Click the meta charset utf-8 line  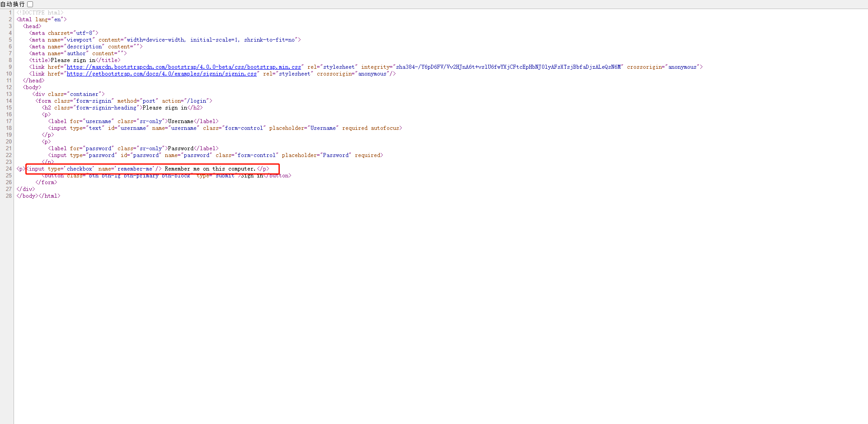coord(63,33)
